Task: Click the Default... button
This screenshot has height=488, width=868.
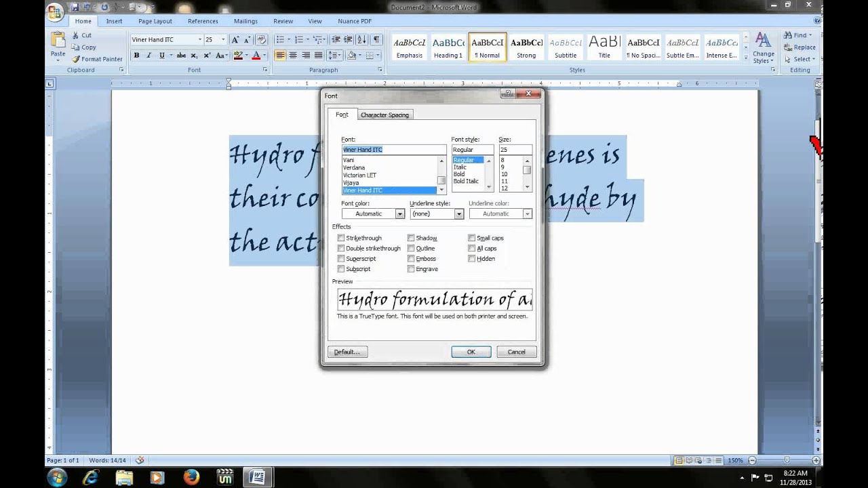Action: point(347,352)
